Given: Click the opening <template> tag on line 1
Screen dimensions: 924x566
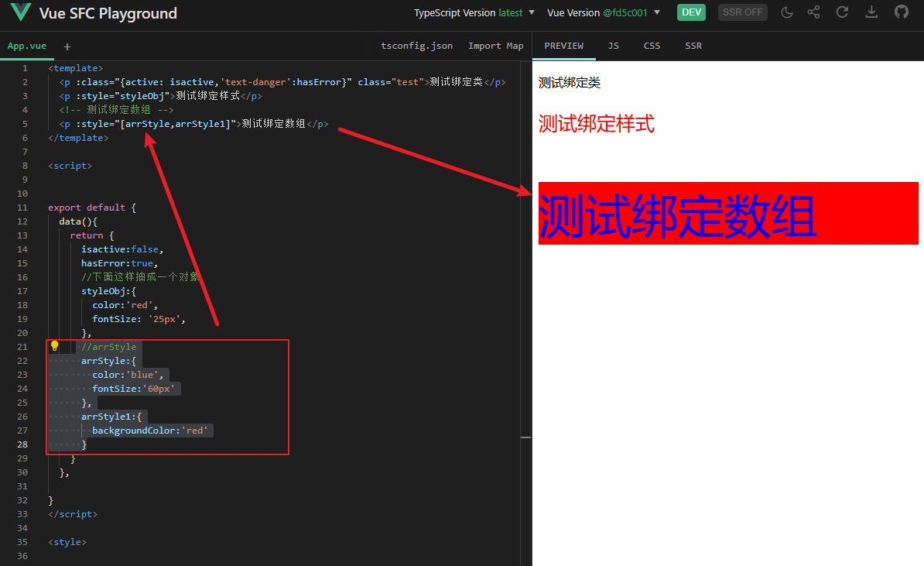Looking at the screenshot, I should (75, 68).
